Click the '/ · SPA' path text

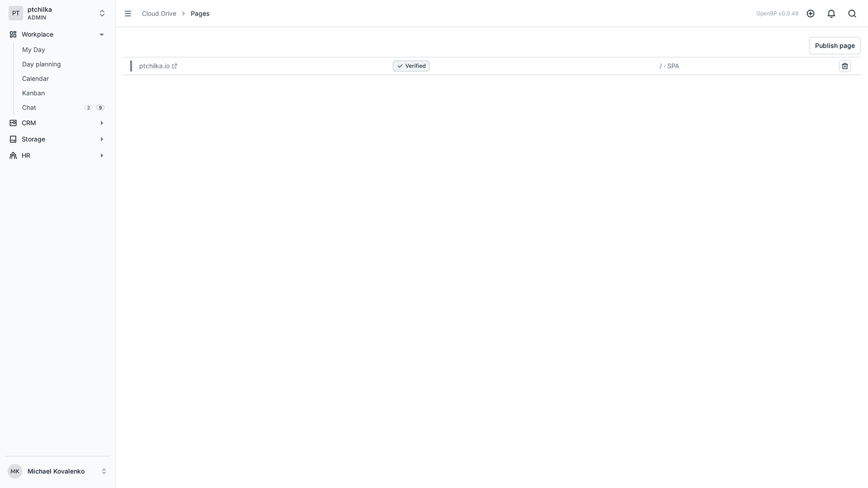[x=669, y=66]
